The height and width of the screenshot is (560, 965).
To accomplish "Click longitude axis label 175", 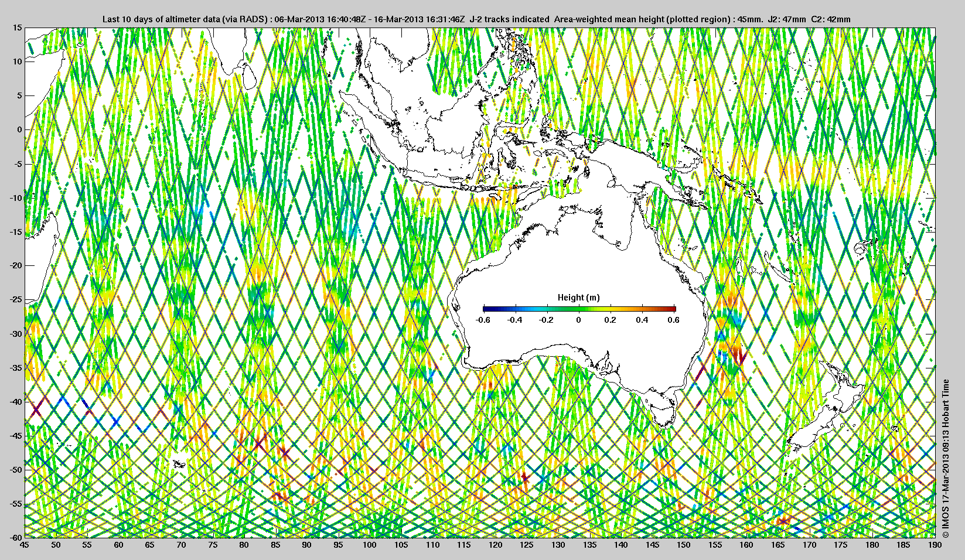I will click(x=841, y=545).
